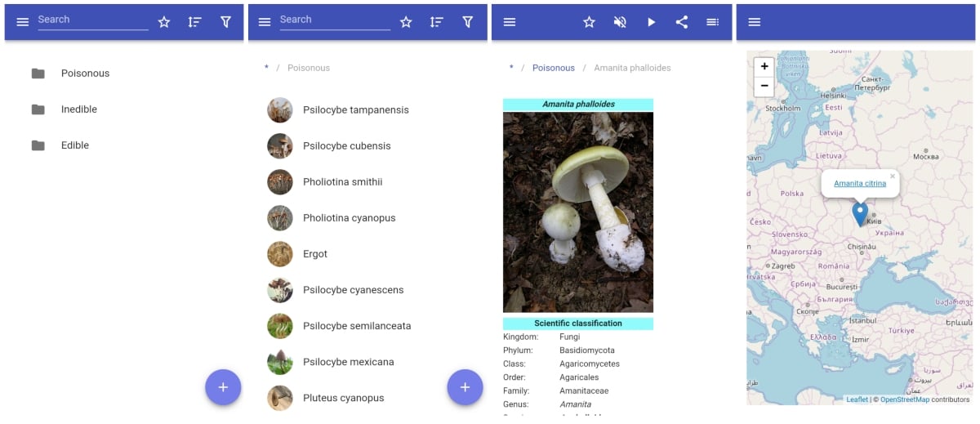Click favorites star in the Poisonous species list
The image size is (980, 424).
pyautogui.click(x=406, y=22)
